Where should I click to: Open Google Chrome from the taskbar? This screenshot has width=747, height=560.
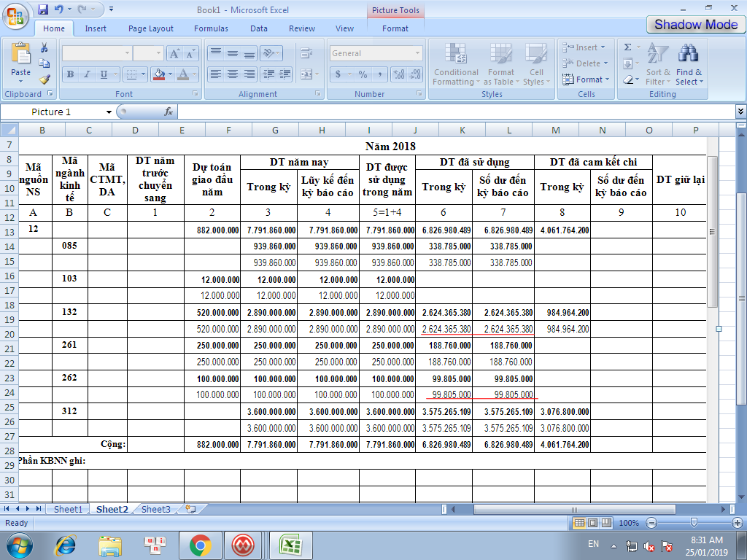click(x=200, y=545)
